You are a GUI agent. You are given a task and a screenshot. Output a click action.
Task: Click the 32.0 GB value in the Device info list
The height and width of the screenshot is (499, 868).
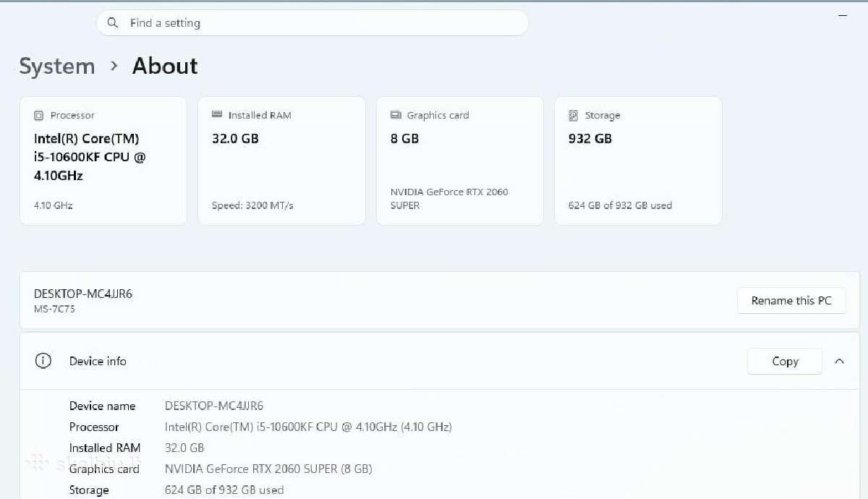click(x=184, y=448)
